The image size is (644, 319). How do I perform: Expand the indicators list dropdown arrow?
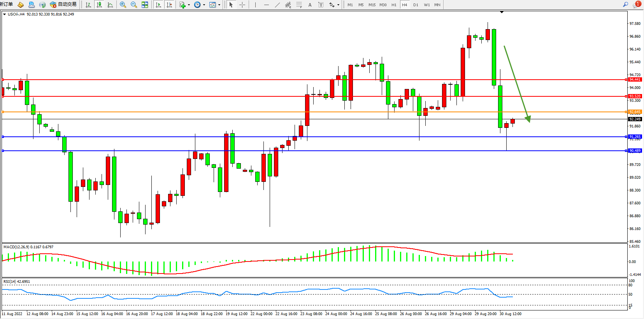(x=189, y=5)
